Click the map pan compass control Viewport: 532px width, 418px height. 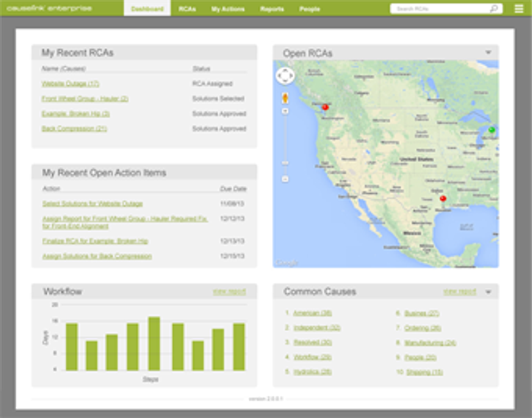[285, 77]
